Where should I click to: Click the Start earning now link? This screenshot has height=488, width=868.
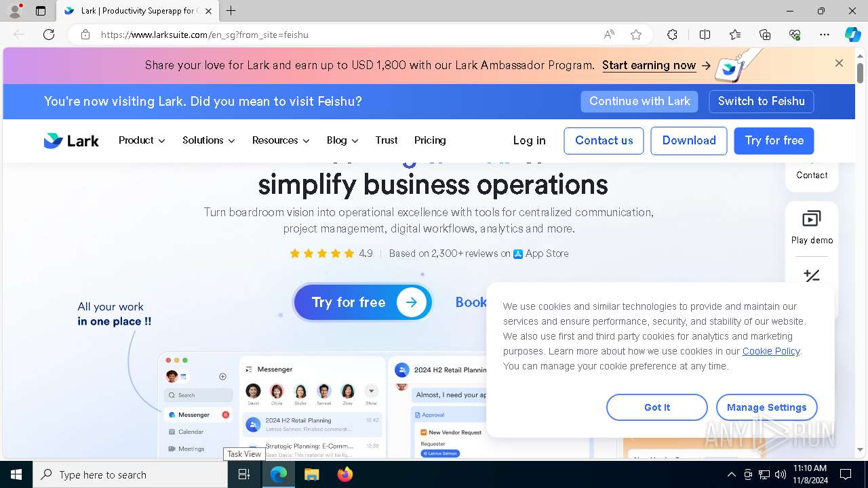coord(649,66)
